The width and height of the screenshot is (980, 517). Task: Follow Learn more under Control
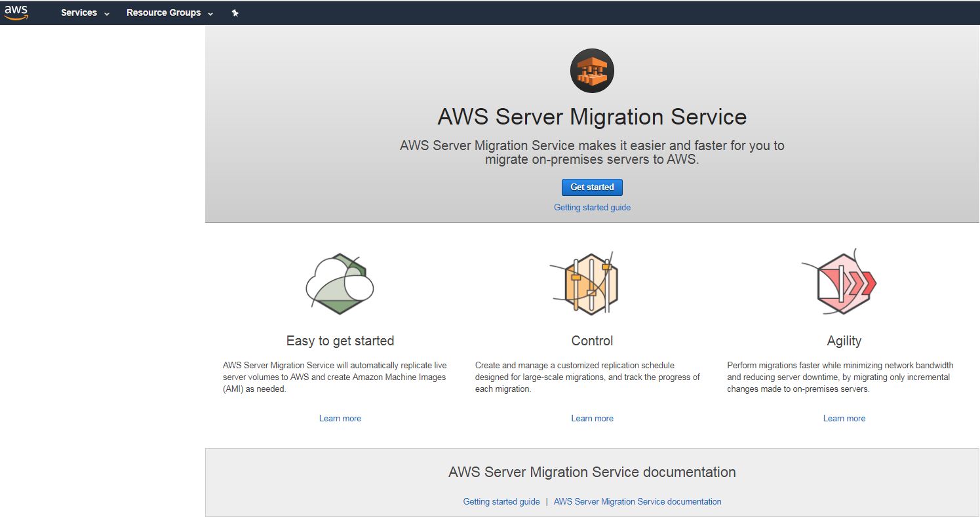tap(592, 418)
